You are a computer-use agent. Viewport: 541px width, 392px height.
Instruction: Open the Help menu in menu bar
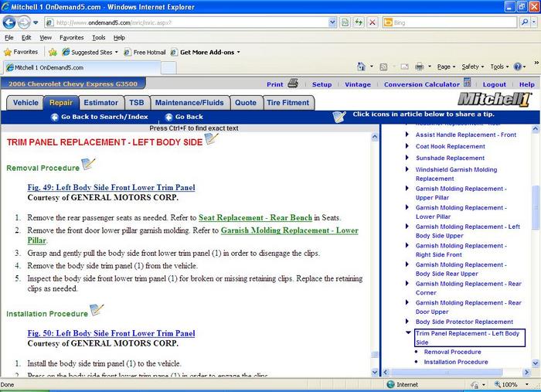(119, 38)
